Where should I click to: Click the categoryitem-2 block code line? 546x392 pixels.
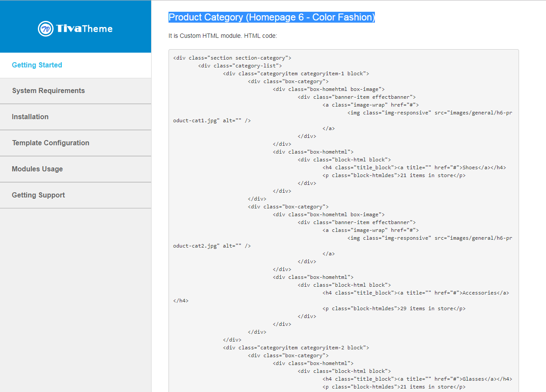coord(296,348)
